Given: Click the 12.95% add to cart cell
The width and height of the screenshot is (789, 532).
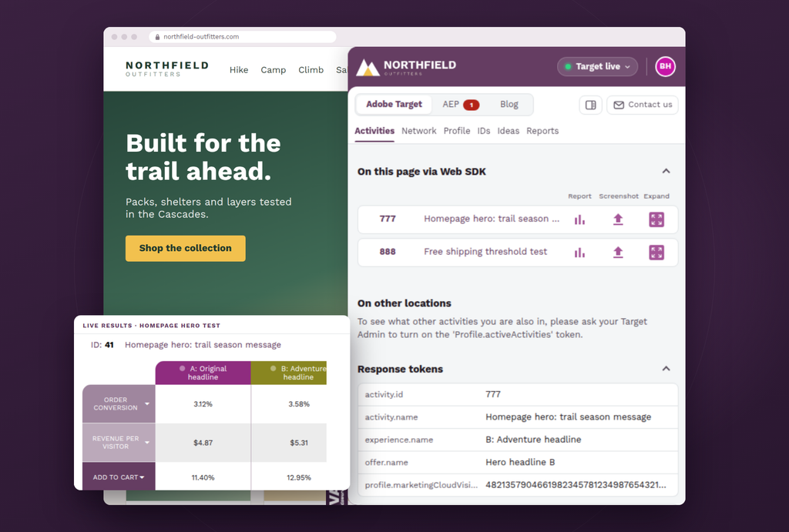Looking at the screenshot, I should (x=289, y=477).
